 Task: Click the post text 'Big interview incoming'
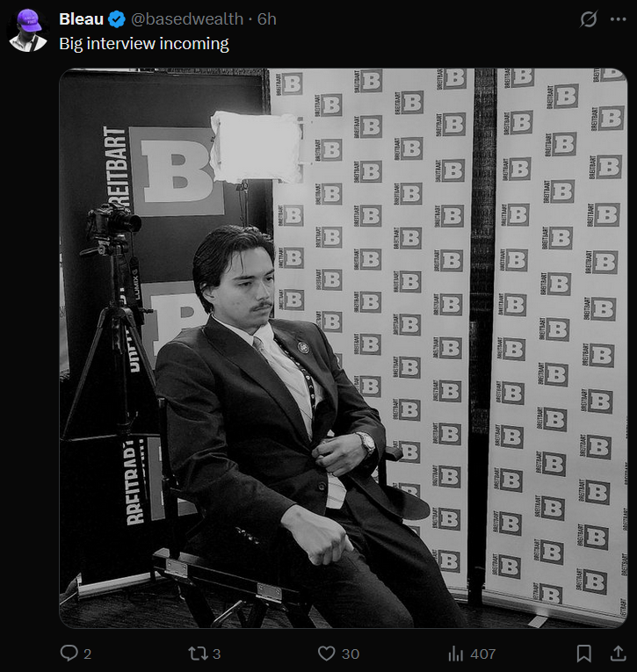[144, 44]
